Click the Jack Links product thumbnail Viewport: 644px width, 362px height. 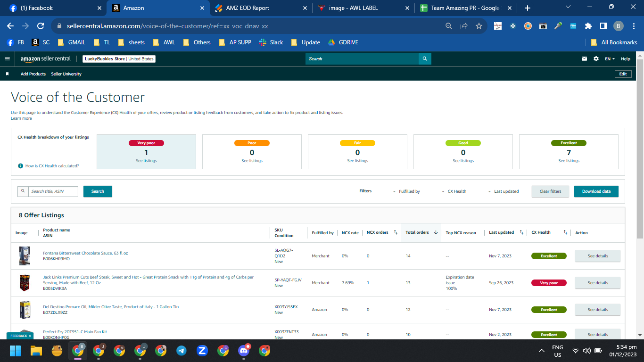pyautogui.click(x=25, y=283)
